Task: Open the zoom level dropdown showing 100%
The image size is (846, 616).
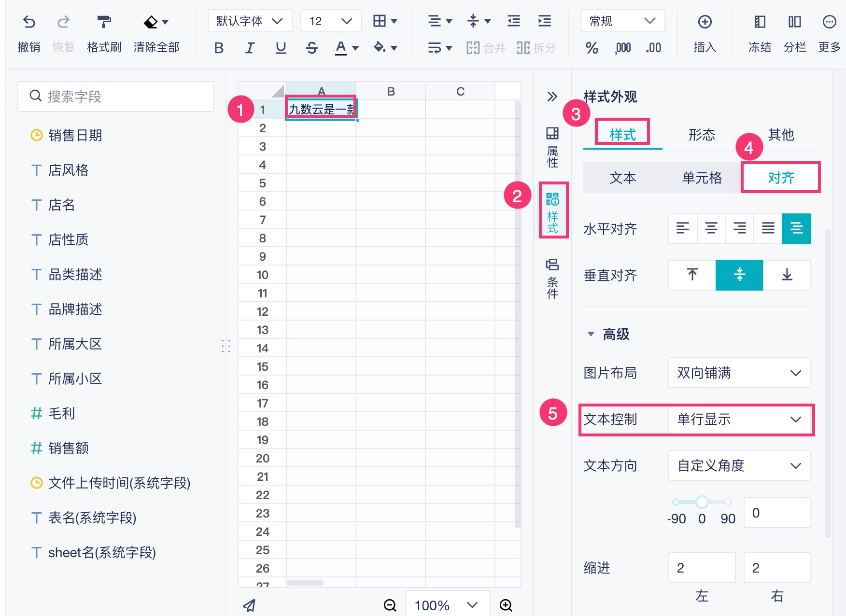Action: (x=448, y=605)
